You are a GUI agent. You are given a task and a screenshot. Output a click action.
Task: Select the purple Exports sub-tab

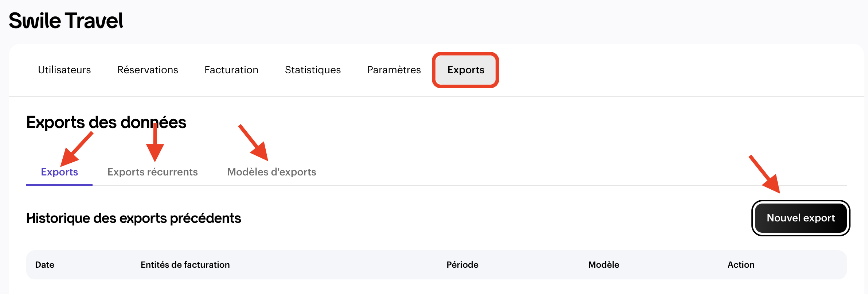point(59,172)
